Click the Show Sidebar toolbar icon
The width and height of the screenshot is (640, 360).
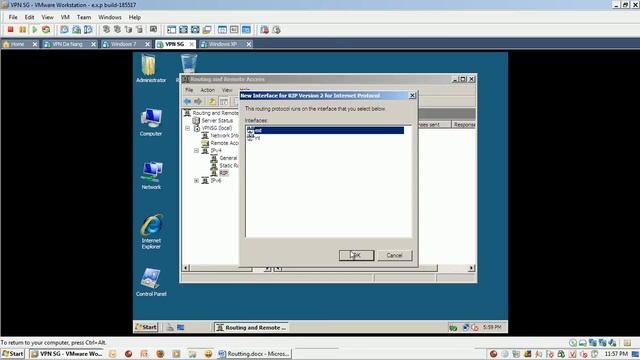coord(172,29)
